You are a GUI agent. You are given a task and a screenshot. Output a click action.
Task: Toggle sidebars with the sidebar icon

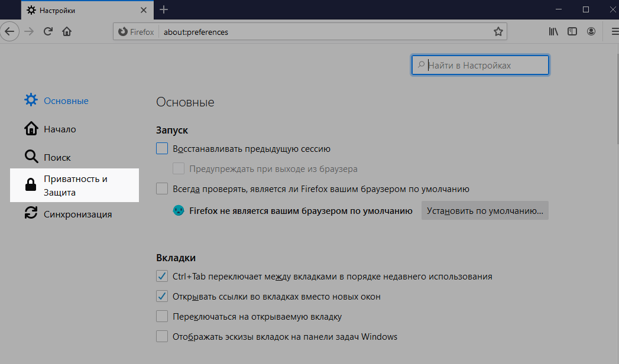(572, 31)
